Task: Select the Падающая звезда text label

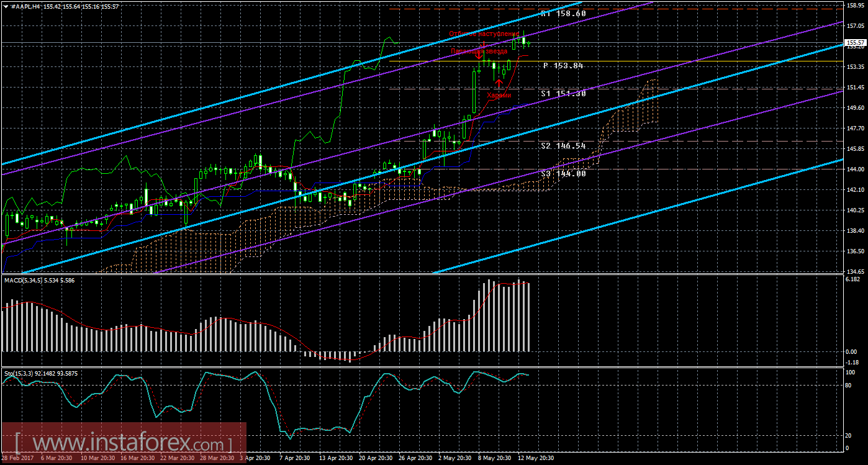Action: click(x=479, y=51)
